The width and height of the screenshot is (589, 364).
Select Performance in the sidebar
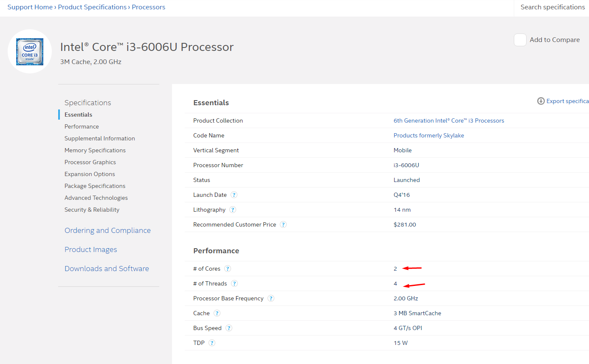click(x=82, y=126)
